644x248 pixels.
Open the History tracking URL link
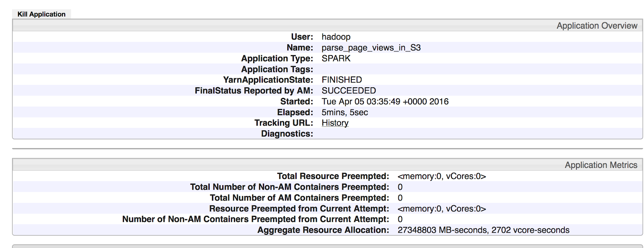pyautogui.click(x=335, y=123)
